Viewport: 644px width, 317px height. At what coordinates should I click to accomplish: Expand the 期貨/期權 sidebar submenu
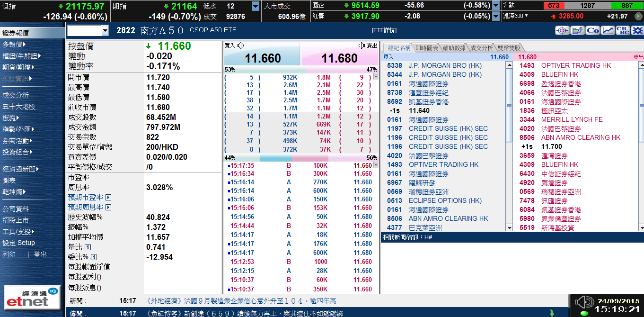(x=33, y=67)
